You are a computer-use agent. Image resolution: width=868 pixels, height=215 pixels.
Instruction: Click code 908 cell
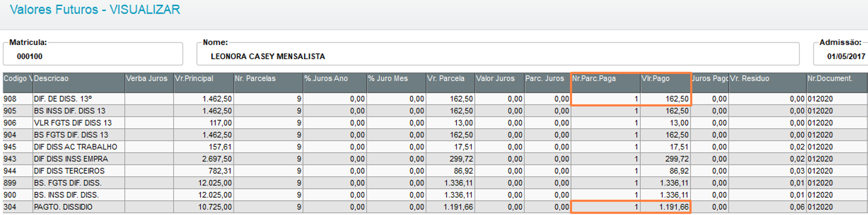pos(18,99)
